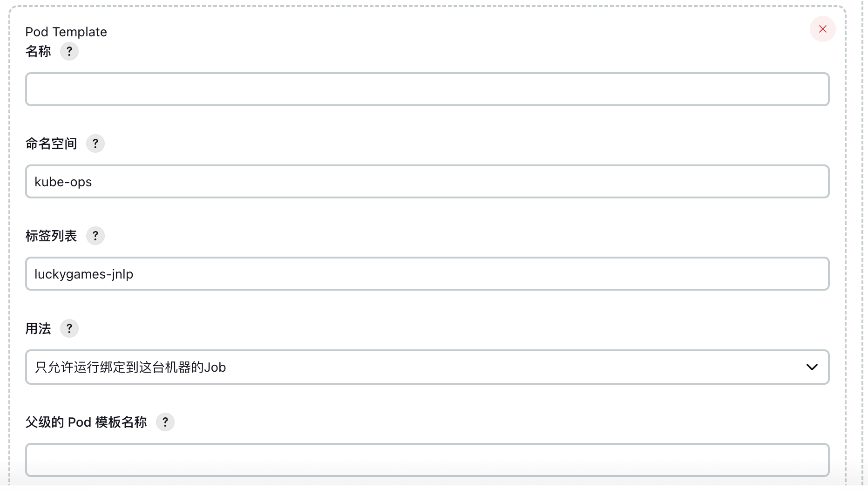Click the chevron on the 用法 combo box
Screen dimensions: 868x490
812,367
